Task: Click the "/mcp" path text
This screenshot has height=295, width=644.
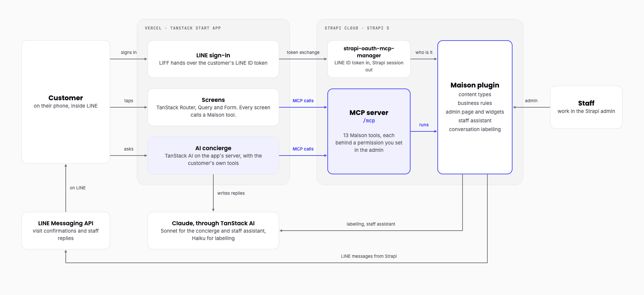Action: [x=369, y=121]
